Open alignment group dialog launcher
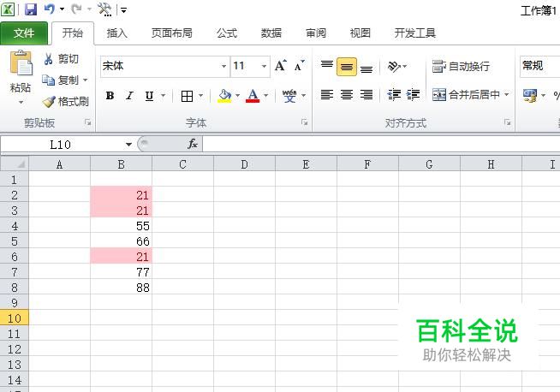The image size is (560, 392). (507, 122)
